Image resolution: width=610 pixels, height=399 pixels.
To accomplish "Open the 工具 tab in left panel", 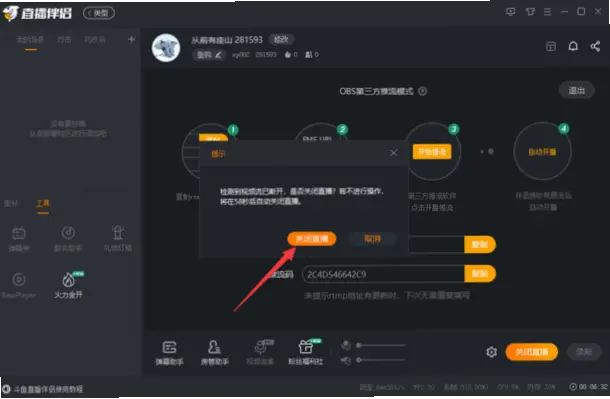I will pyautogui.click(x=43, y=203).
